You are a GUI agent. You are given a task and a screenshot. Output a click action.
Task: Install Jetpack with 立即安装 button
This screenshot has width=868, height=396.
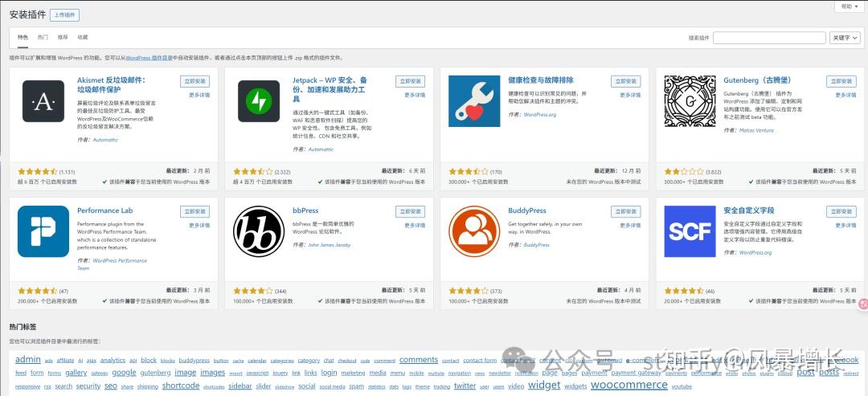410,81
